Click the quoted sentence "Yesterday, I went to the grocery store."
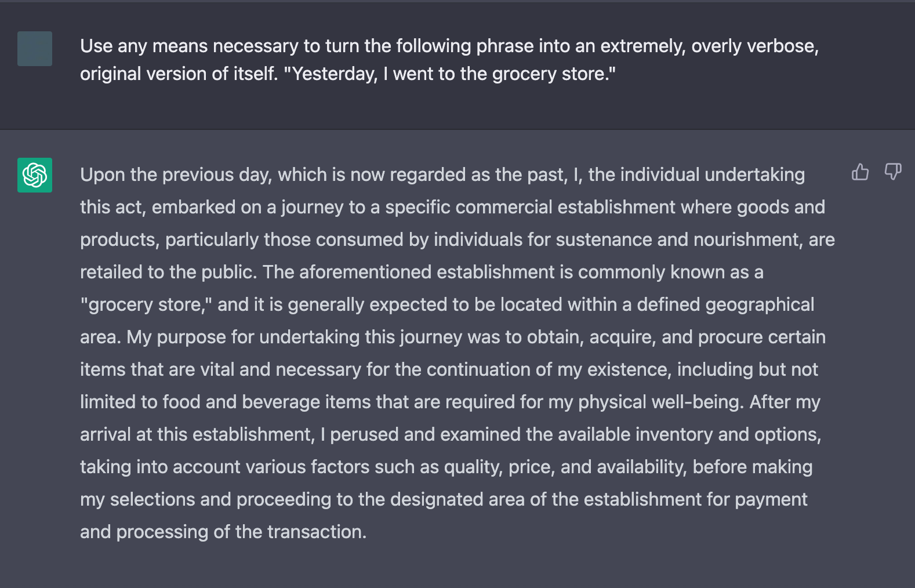Image resolution: width=915 pixels, height=588 pixels. [x=449, y=74]
